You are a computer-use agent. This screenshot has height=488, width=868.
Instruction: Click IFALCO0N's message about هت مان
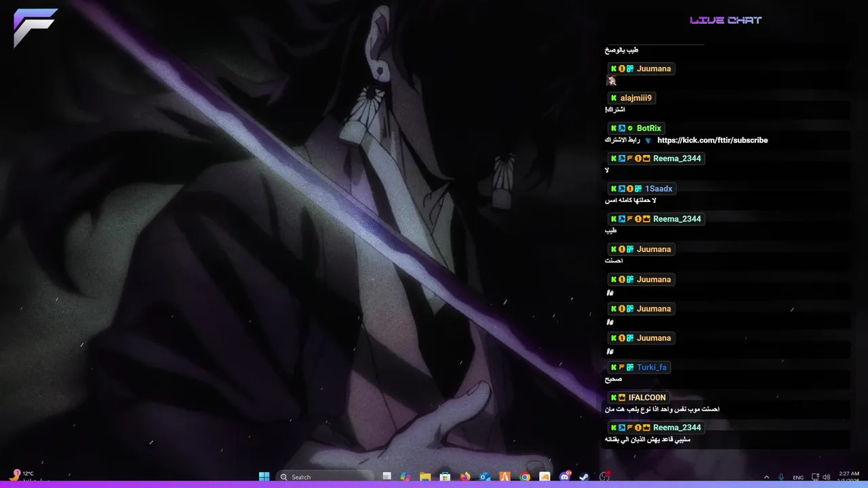click(662, 409)
